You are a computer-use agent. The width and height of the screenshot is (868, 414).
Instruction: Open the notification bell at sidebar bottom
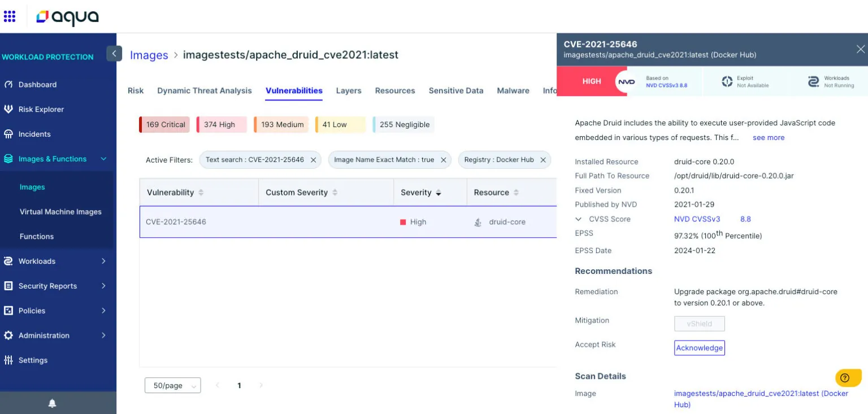(x=51, y=403)
